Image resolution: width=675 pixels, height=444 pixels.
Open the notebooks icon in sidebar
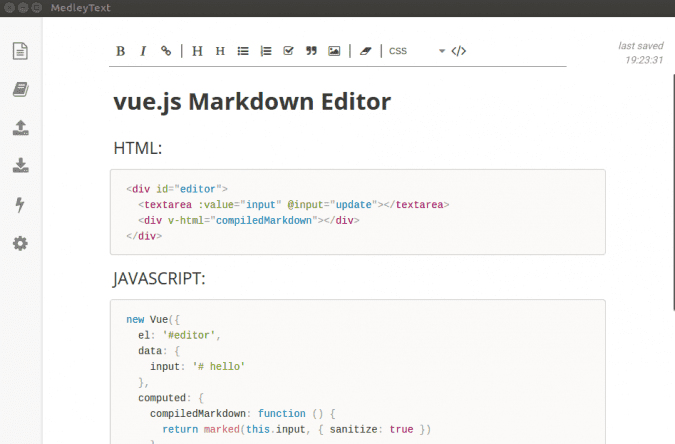click(20, 90)
